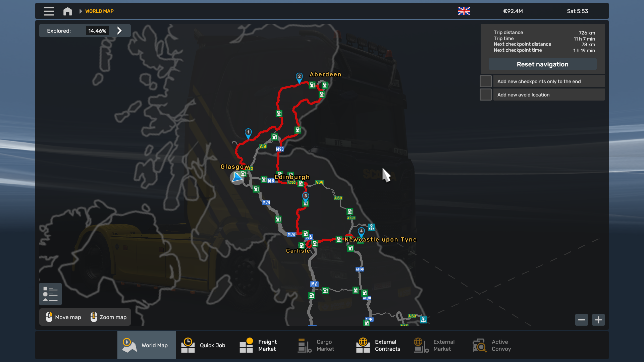Click the port anchor icon near Newcastle
This screenshot has width=644, height=362.
[x=371, y=227]
